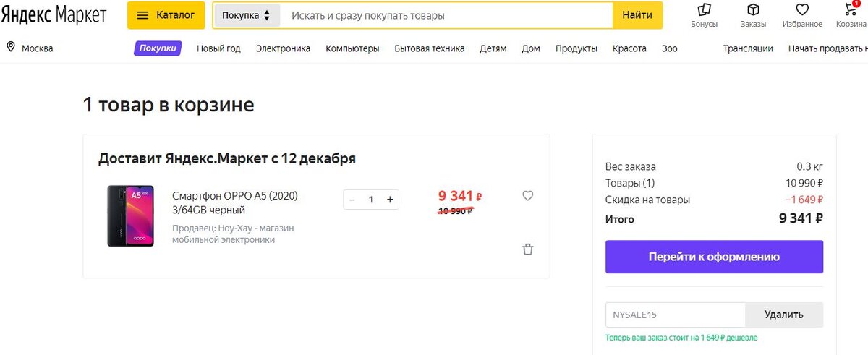
Task: Click the Итого total row
Action: [714, 218]
